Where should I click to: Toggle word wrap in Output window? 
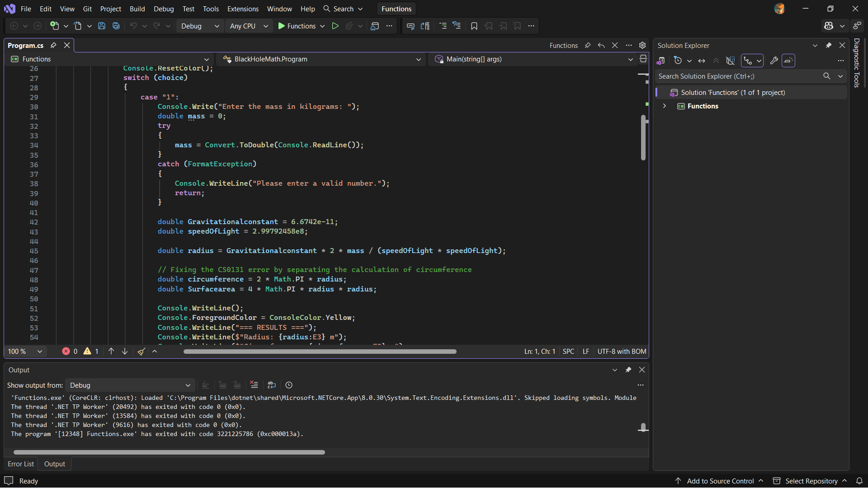(x=272, y=385)
